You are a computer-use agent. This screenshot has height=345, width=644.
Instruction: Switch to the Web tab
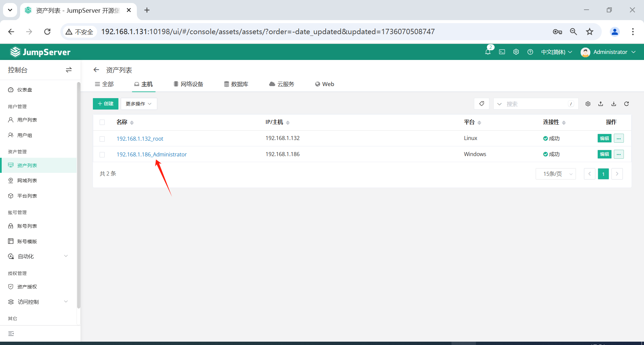(x=325, y=84)
